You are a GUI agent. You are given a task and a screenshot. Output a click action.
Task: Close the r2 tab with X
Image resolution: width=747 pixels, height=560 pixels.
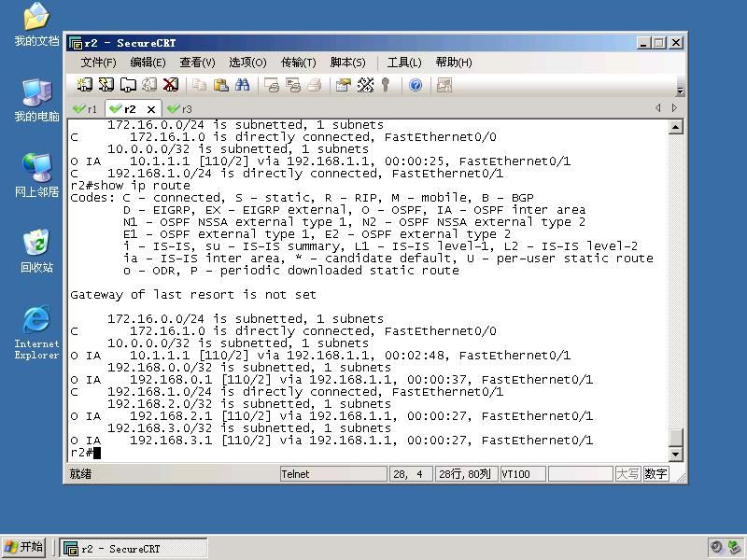tap(151, 109)
